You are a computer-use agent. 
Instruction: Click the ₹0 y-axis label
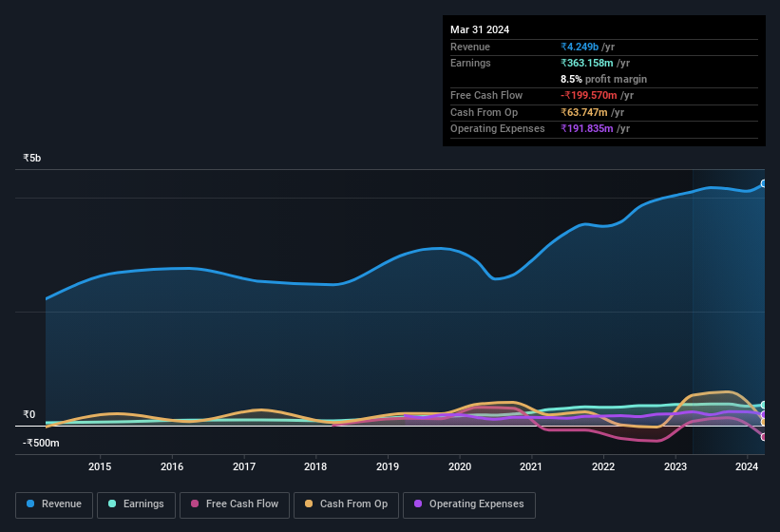tap(29, 414)
